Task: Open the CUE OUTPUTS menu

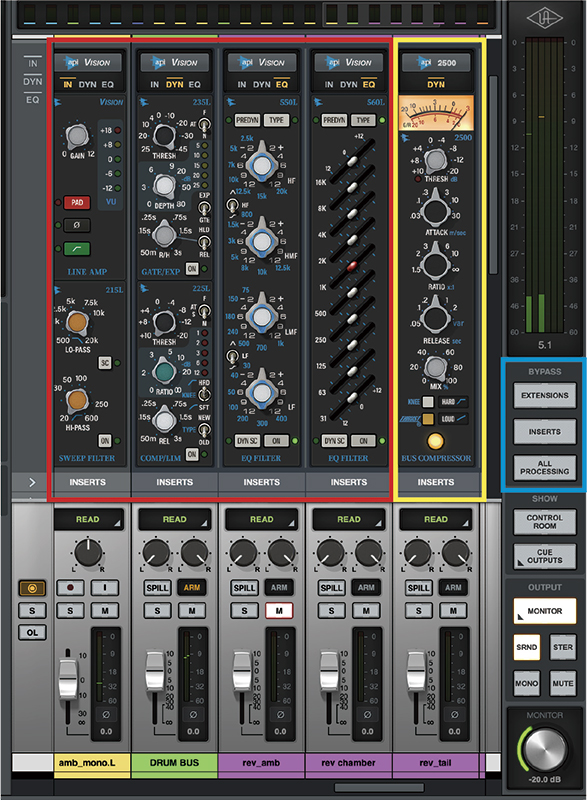Action: (545, 556)
